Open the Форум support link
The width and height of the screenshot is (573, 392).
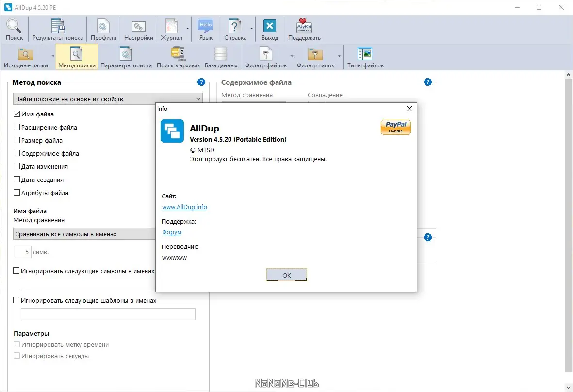(172, 232)
